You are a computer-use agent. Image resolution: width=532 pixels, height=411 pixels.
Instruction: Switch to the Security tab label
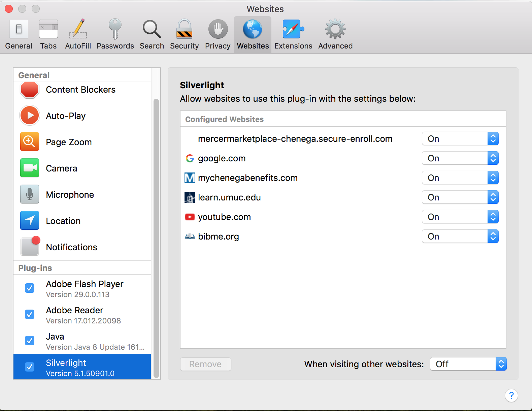click(185, 46)
